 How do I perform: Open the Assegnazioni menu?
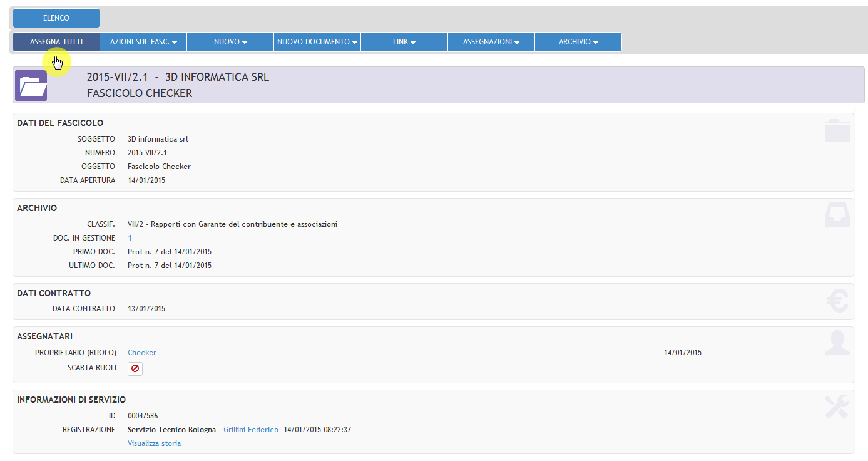[x=491, y=42]
